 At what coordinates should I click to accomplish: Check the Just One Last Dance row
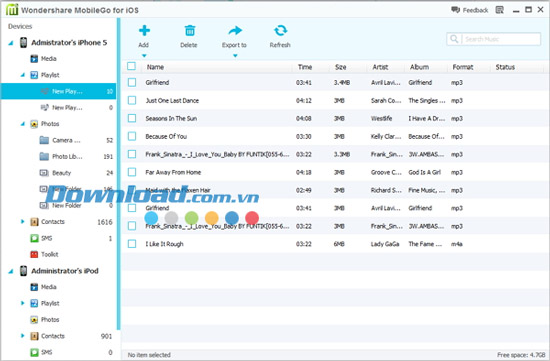coord(132,100)
